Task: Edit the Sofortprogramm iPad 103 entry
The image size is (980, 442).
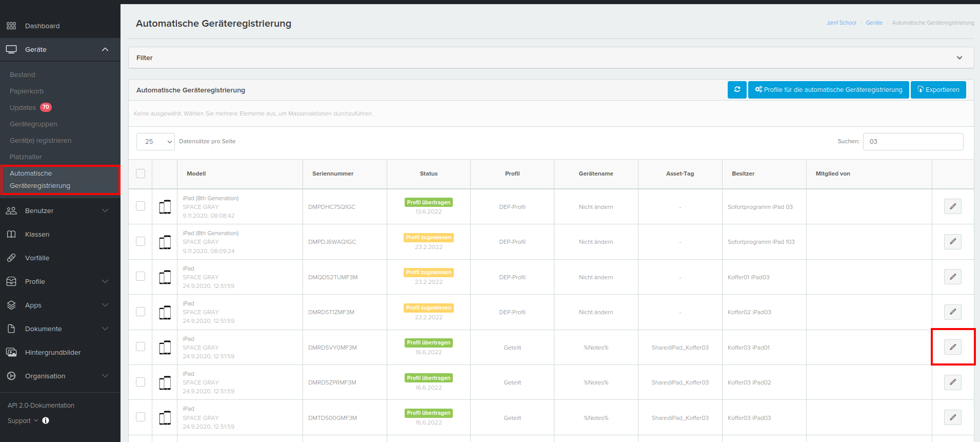Action: pyautogui.click(x=952, y=242)
